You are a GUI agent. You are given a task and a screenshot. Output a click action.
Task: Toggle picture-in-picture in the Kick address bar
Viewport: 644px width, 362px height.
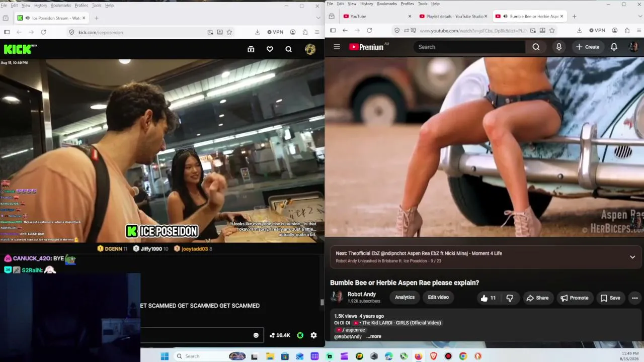pos(210,32)
